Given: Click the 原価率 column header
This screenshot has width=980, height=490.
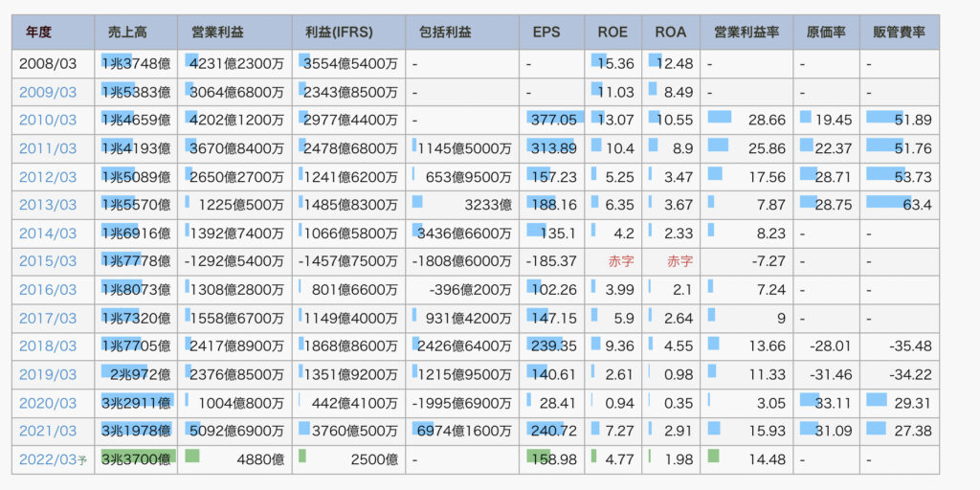Looking at the screenshot, I should [826, 33].
